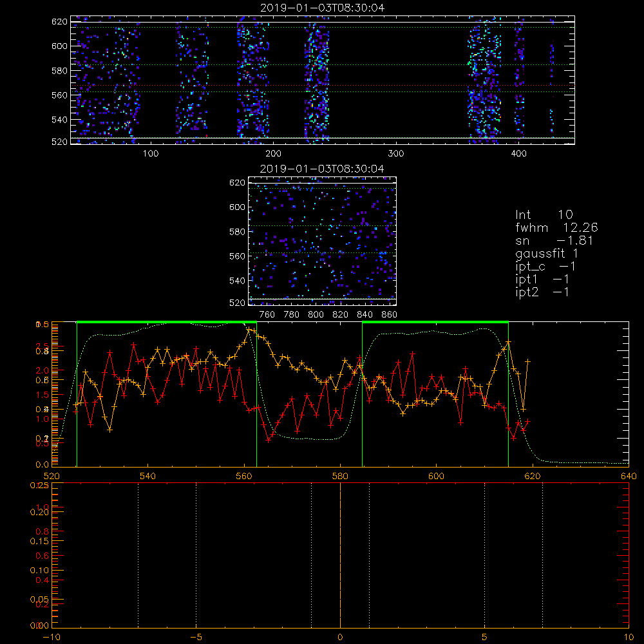
Task: Click x-axis label 840 of the small middle plot
Action: point(365,315)
